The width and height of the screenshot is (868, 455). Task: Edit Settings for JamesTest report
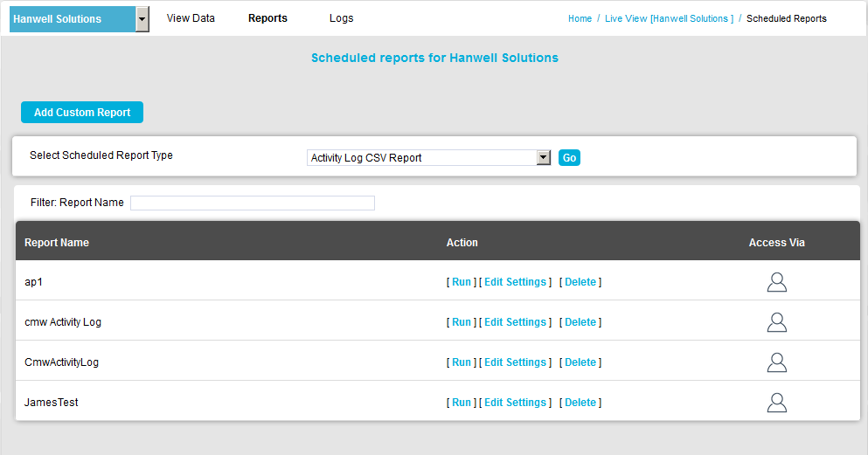(516, 403)
